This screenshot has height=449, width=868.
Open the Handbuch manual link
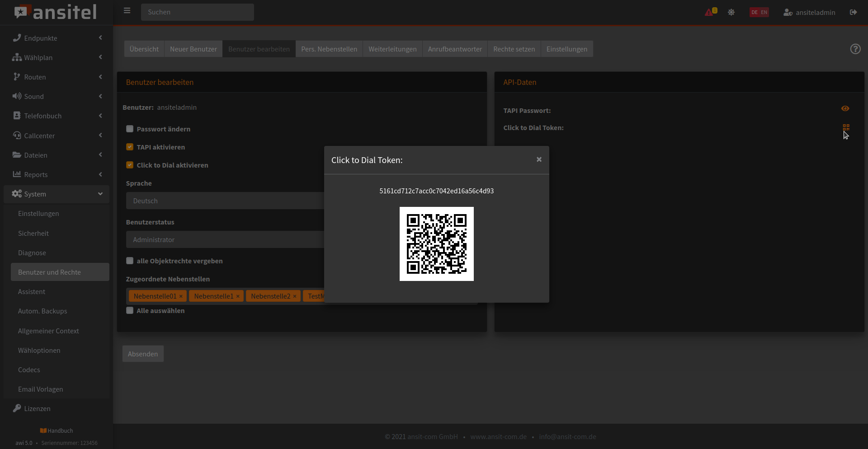pyautogui.click(x=57, y=430)
